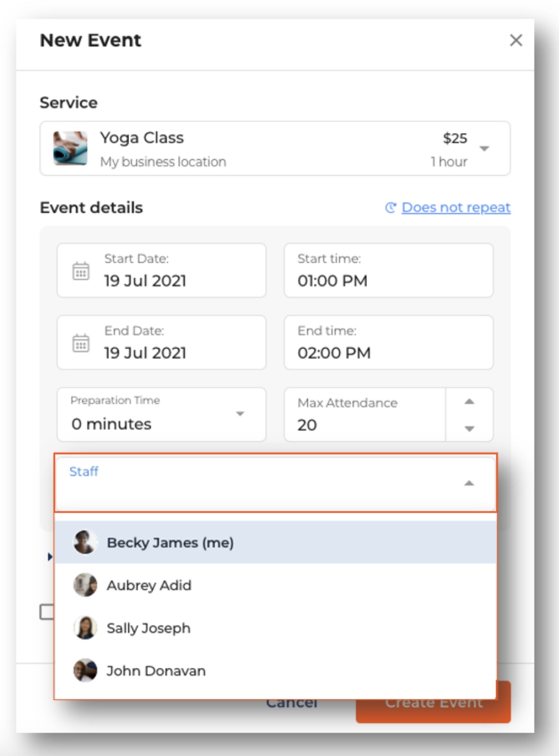Image resolution: width=559 pixels, height=756 pixels.
Task: Click the Yoga Class mat thumbnail
Action: (x=70, y=149)
